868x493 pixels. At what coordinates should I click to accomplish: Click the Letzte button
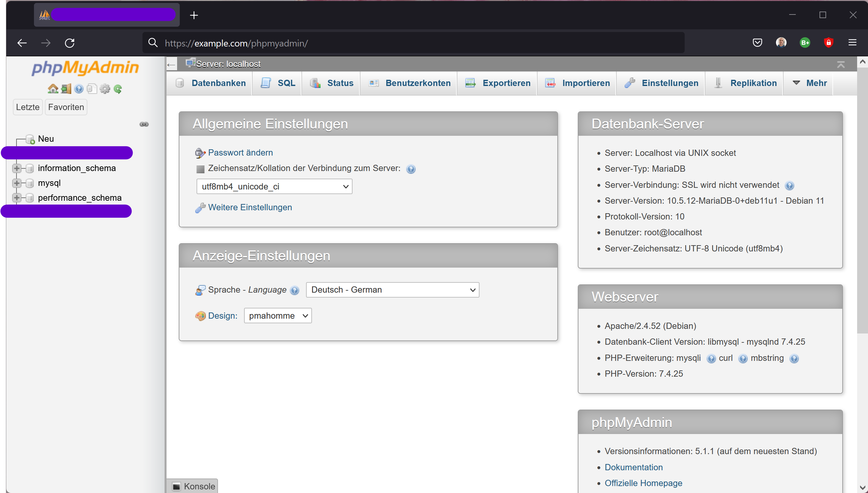coord(28,107)
